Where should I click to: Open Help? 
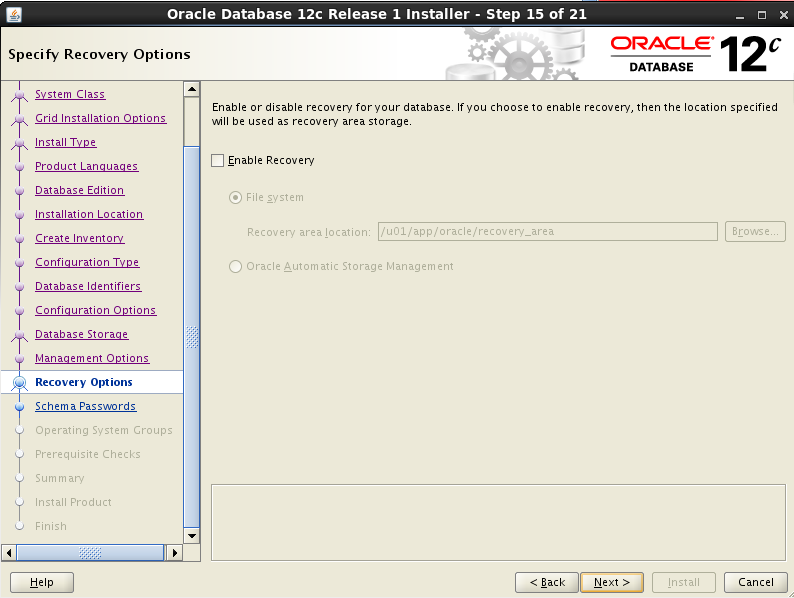[x=42, y=582]
